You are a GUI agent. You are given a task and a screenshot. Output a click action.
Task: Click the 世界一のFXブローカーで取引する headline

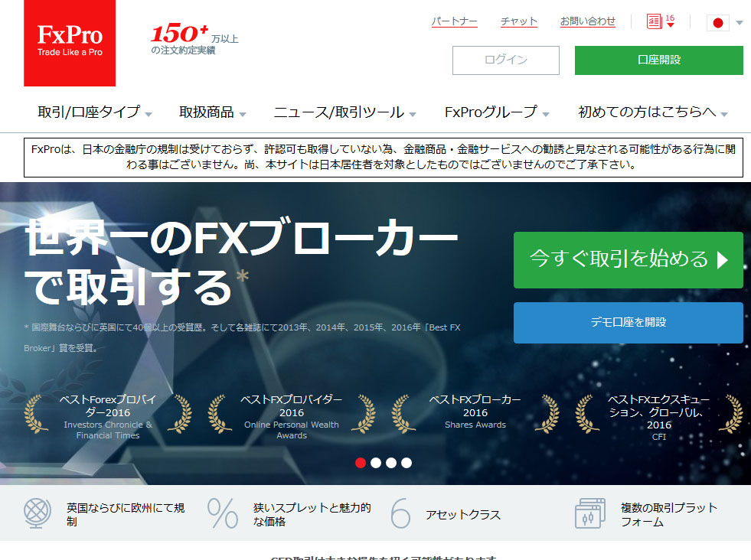241,262
